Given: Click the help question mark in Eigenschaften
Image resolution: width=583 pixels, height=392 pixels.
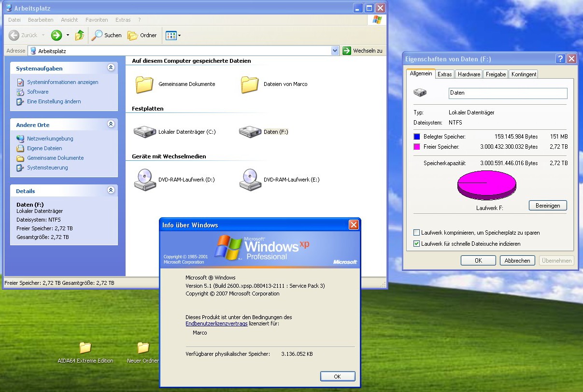Looking at the screenshot, I should tap(560, 59).
